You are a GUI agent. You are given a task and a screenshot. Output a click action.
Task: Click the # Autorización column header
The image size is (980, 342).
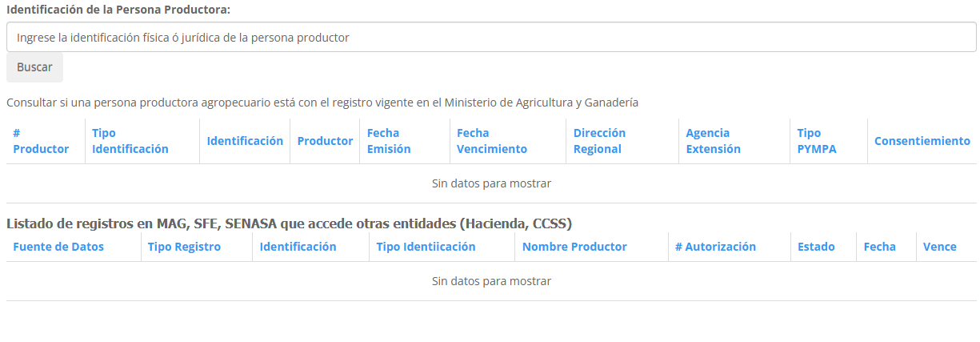tap(715, 247)
